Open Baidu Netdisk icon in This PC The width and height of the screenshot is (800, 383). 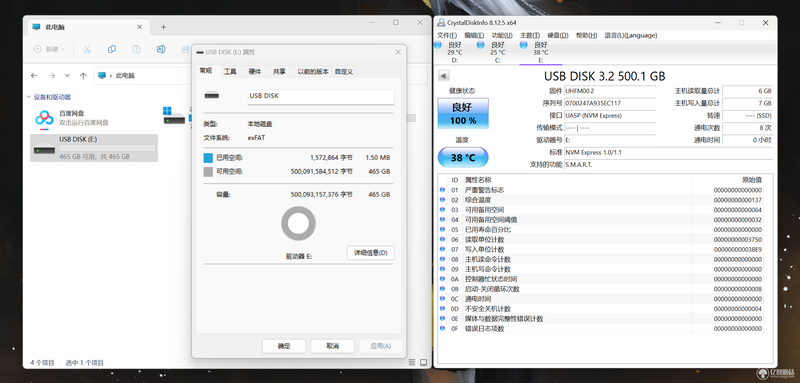click(x=44, y=118)
